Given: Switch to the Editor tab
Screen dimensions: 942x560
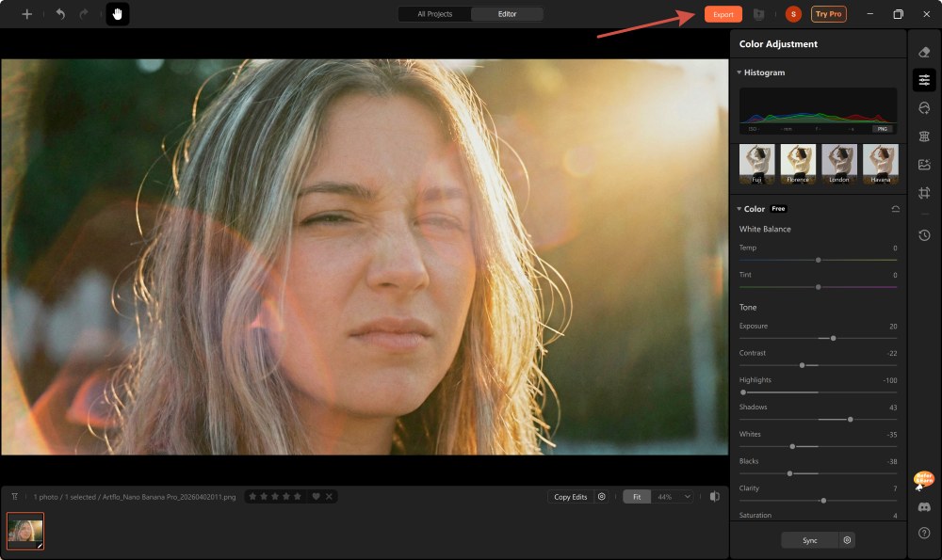Looking at the screenshot, I should (510, 14).
